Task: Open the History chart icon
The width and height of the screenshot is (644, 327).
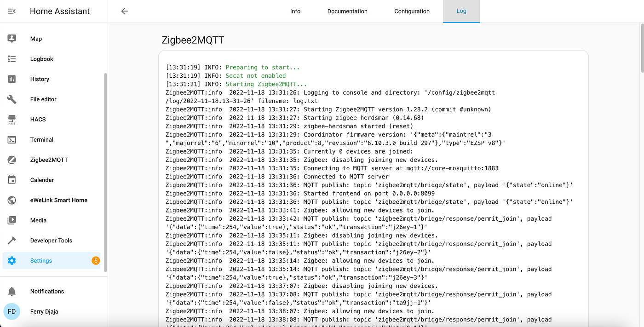Action: click(12, 79)
